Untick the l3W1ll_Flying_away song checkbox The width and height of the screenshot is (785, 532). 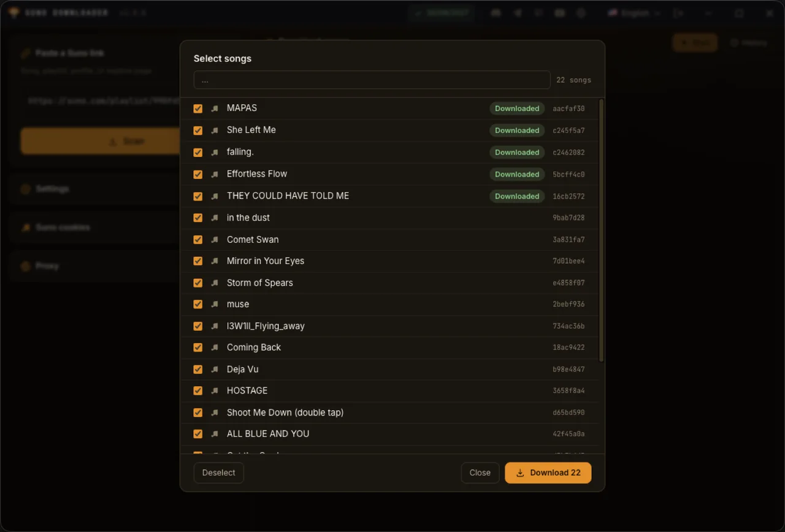click(x=198, y=326)
